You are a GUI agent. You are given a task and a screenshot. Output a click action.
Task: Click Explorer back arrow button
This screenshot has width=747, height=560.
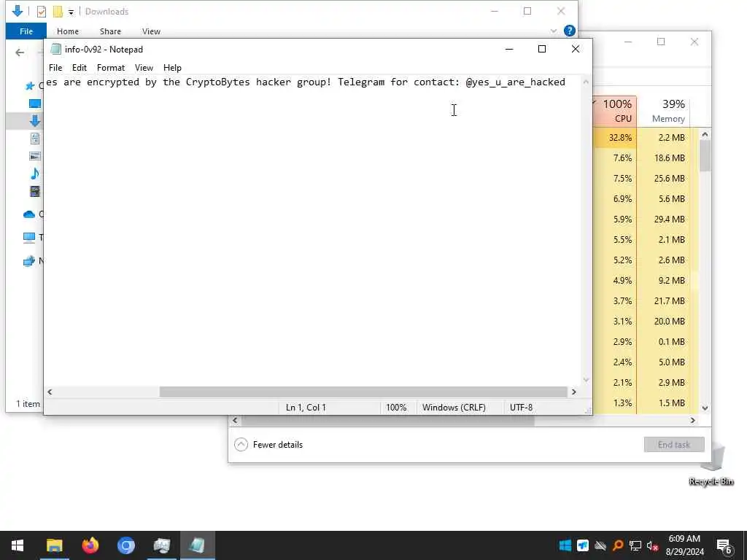(20, 52)
